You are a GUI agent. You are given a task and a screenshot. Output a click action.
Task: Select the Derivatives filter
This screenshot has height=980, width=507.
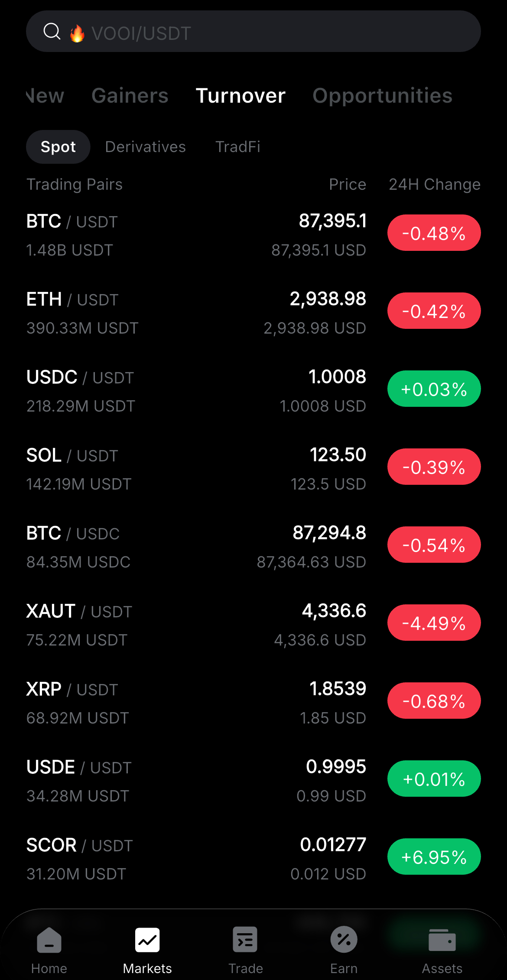(x=145, y=147)
